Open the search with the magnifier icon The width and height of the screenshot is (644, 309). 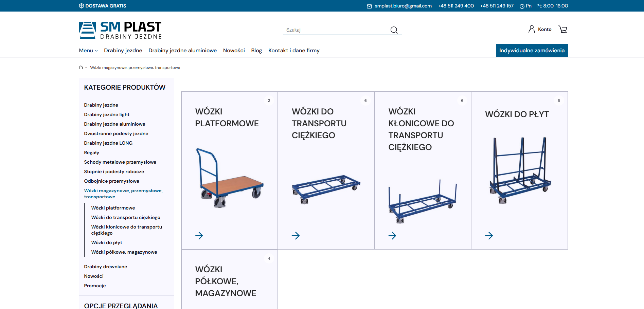394,30
